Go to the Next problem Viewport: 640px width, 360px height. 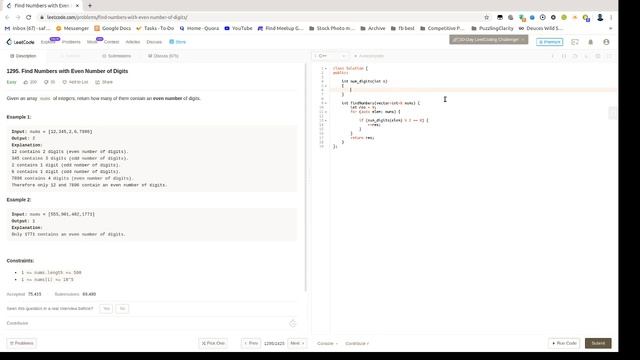point(297,343)
